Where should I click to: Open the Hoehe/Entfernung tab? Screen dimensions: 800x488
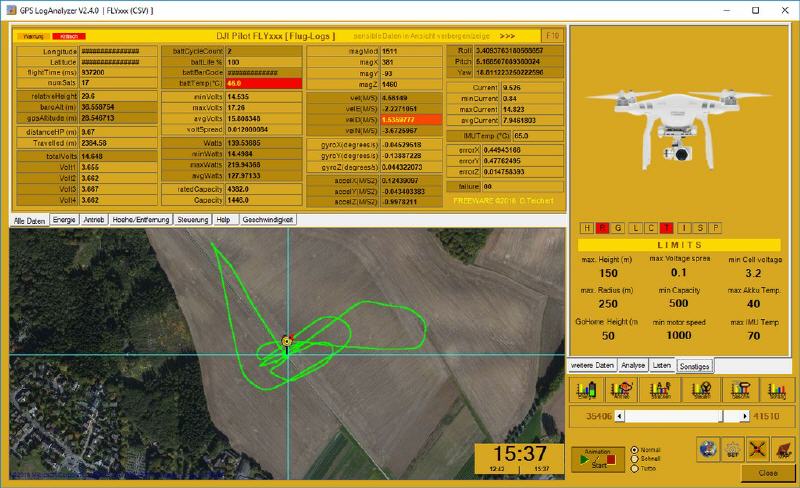point(141,219)
